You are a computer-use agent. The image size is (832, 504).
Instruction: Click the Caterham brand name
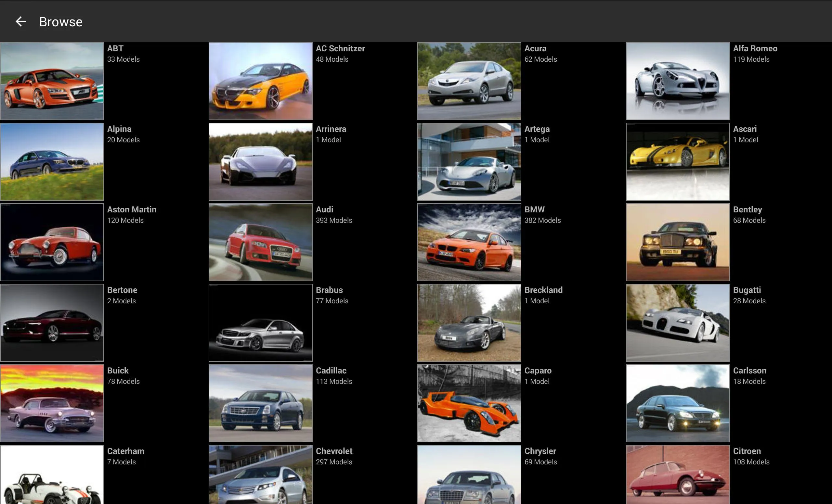click(126, 452)
